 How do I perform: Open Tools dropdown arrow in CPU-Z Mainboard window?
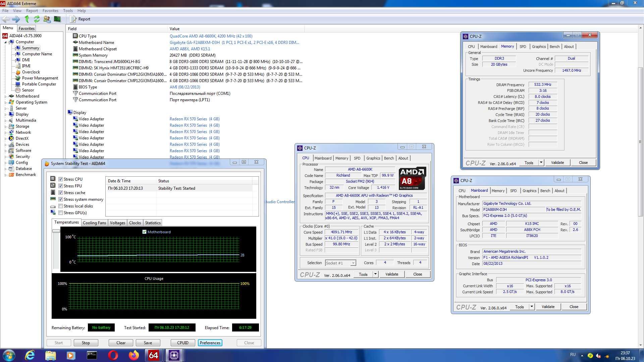[531, 307]
